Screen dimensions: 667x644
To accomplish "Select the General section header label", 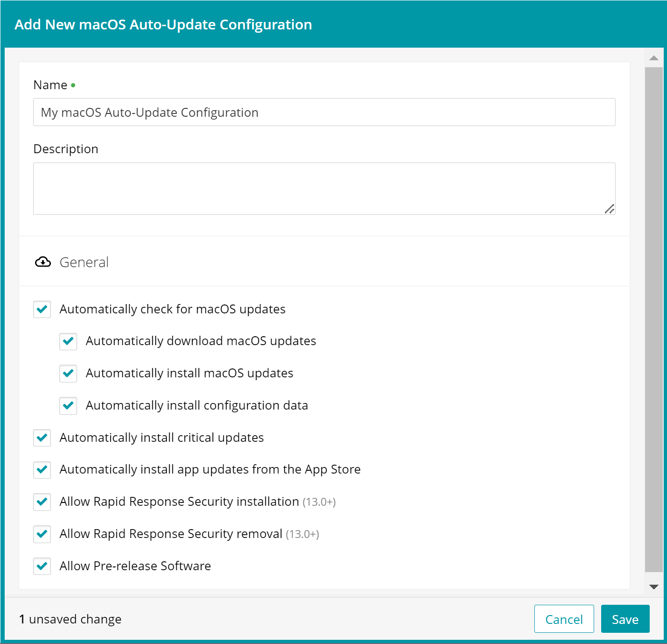I will (x=84, y=262).
